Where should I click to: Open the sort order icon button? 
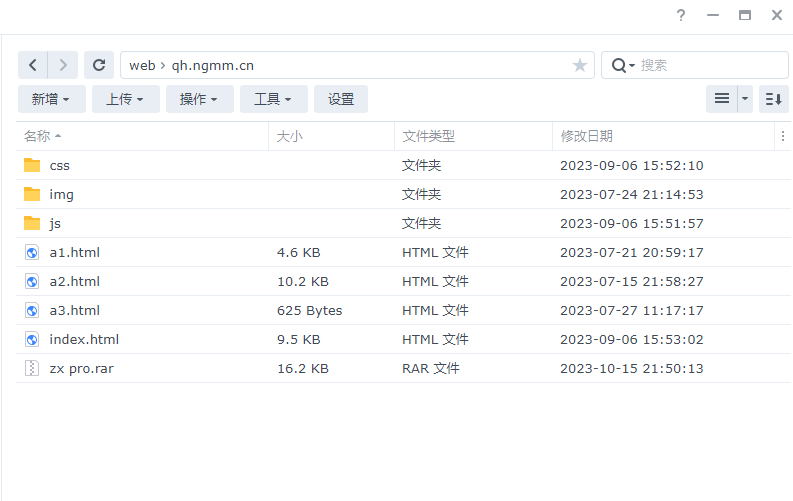pyautogui.click(x=773, y=99)
